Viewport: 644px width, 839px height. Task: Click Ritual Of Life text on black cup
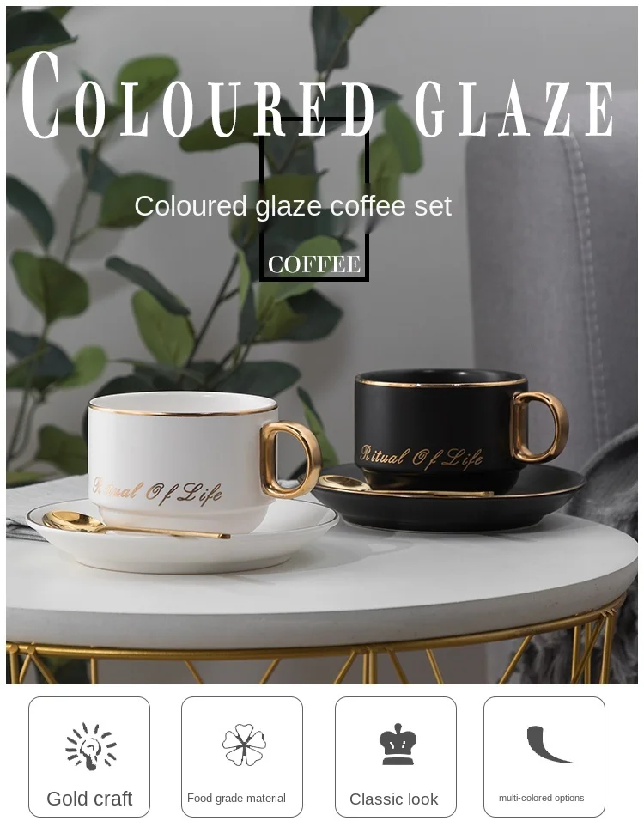(x=421, y=456)
